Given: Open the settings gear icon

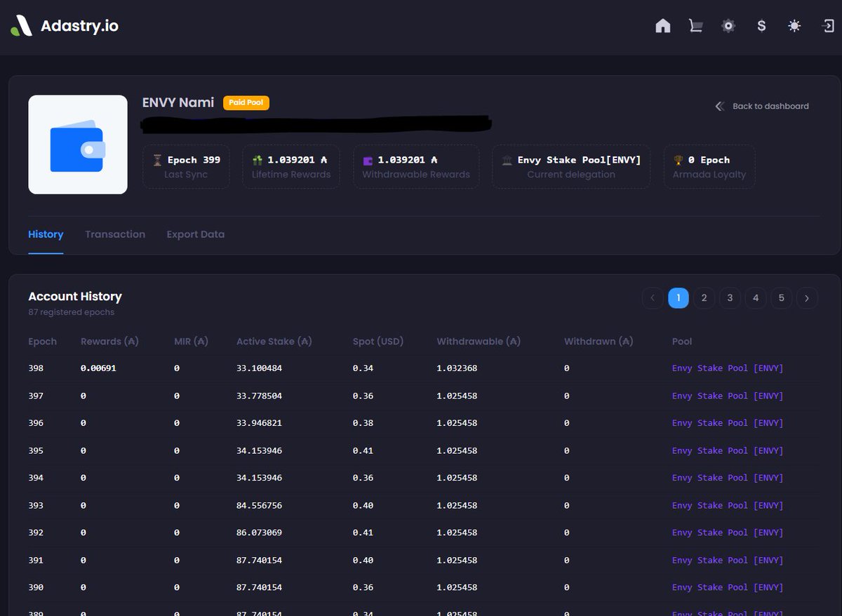Looking at the screenshot, I should [x=728, y=26].
